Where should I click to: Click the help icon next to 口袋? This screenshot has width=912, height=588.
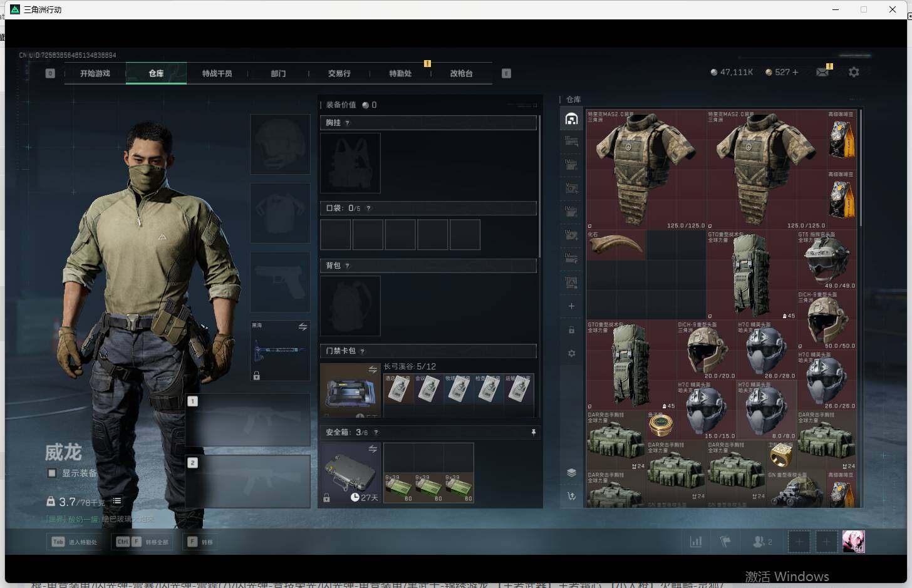368,208
